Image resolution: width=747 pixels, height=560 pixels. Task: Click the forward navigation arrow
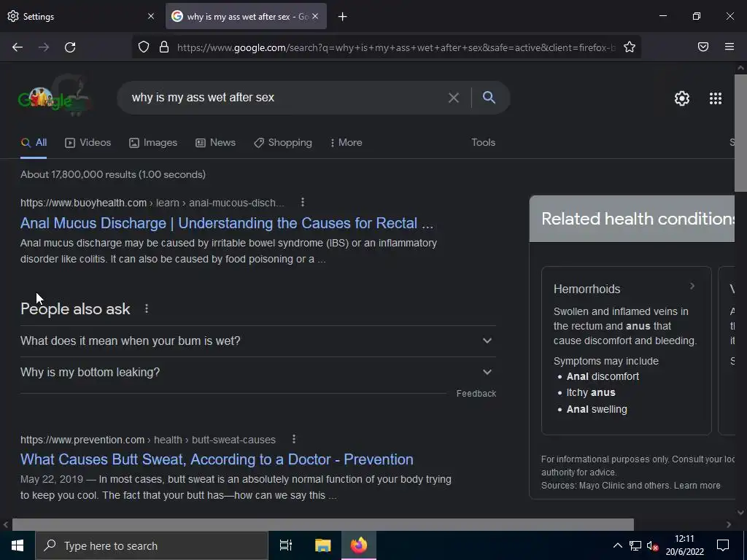coord(44,47)
